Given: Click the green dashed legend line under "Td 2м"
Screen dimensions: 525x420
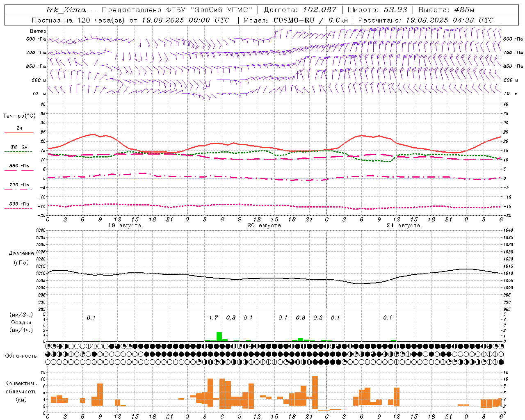Looking at the screenshot, I should click(18, 151).
